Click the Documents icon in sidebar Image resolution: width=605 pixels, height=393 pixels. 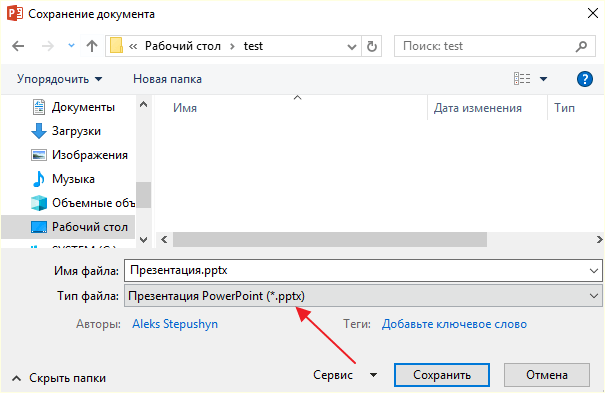(x=39, y=107)
